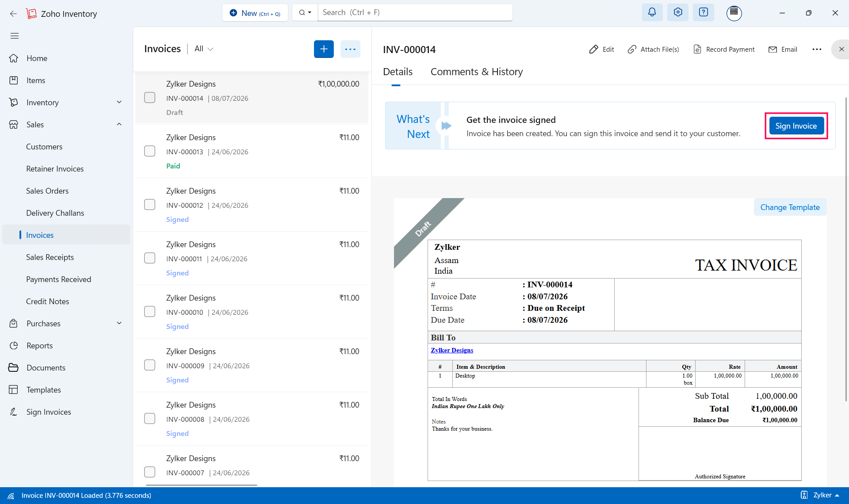Click the Templates icon in sidebar

[14, 390]
